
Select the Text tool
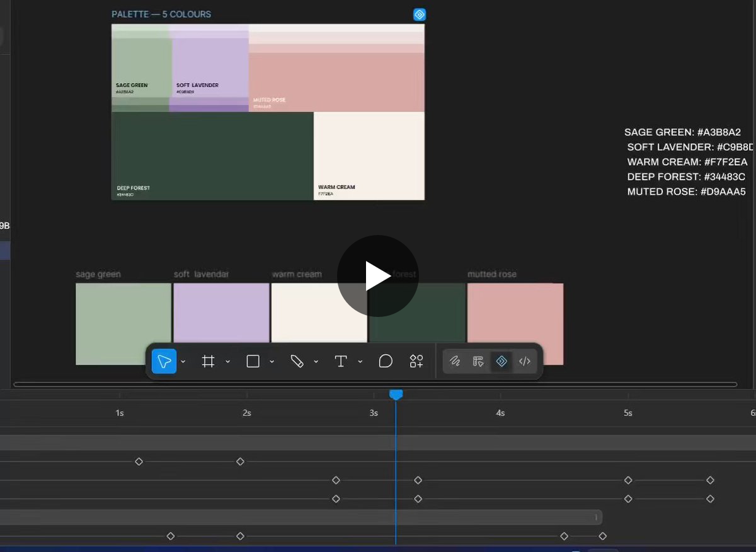click(341, 361)
